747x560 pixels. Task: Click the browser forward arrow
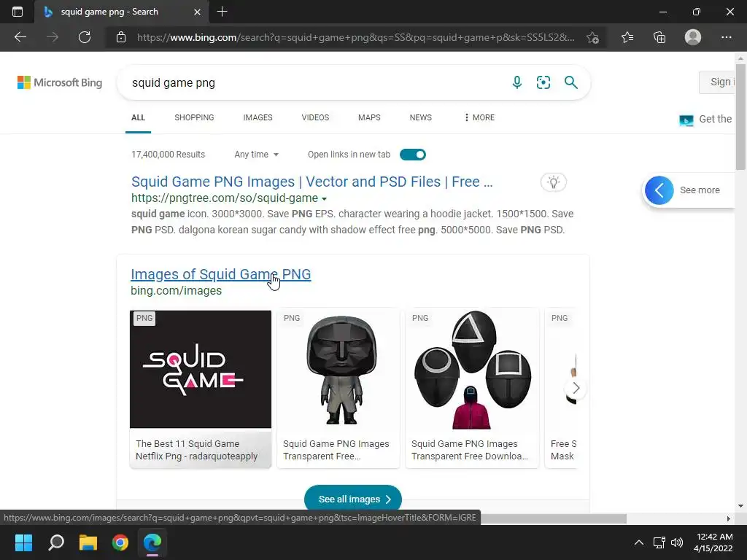(x=53, y=37)
